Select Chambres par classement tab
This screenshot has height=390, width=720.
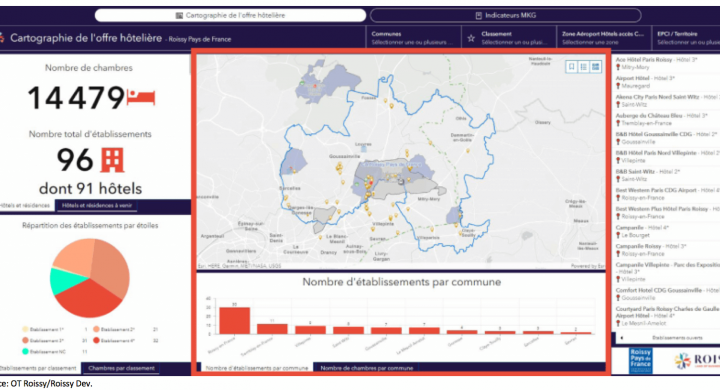tap(121, 368)
